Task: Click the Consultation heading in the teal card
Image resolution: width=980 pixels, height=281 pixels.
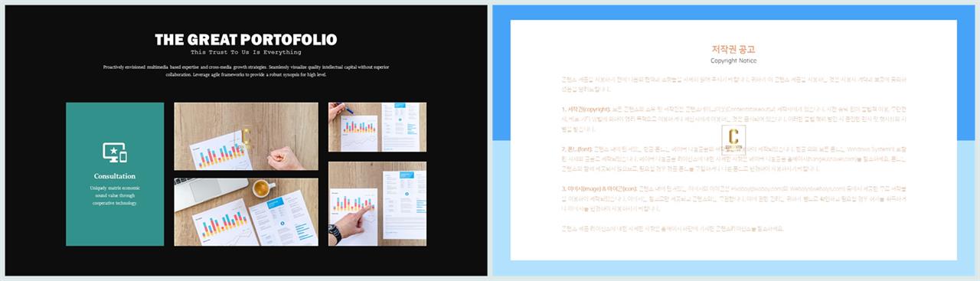Action: click(115, 175)
